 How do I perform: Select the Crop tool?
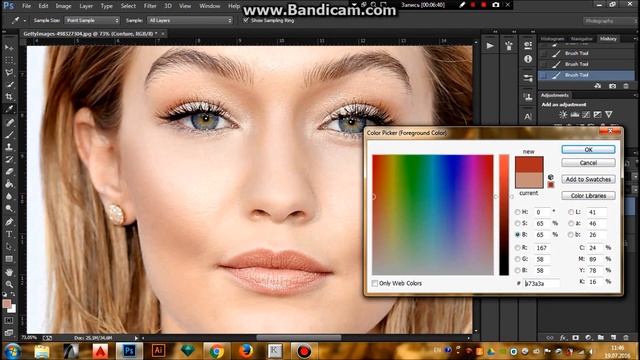pyautogui.click(x=9, y=97)
